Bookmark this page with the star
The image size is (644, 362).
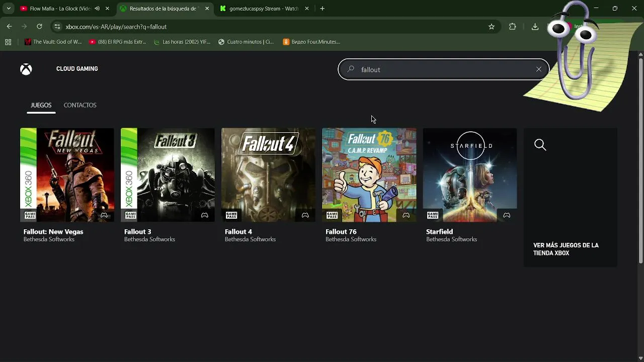click(492, 27)
